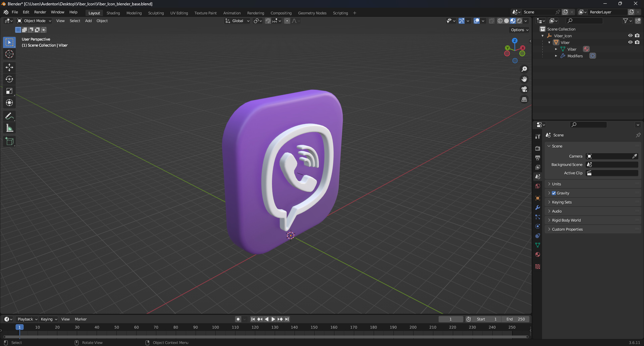The image size is (644, 346).
Task: Open the File menu
Action: [x=15, y=12]
